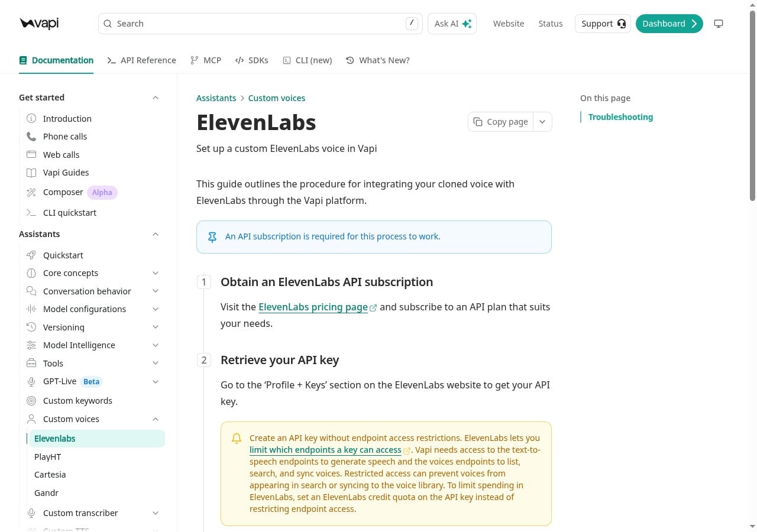The width and height of the screenshot is (757, 532).
Task: Click the Composer magic wand icon
Action: pos(31,192)
